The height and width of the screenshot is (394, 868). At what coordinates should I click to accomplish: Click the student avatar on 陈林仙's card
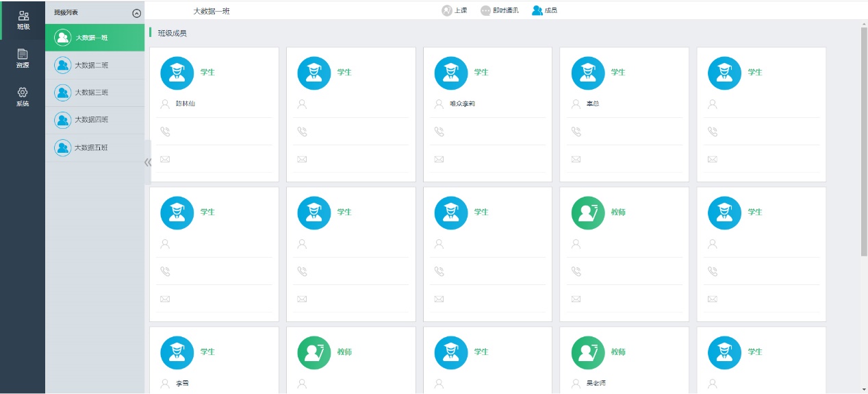pos(177,73)
